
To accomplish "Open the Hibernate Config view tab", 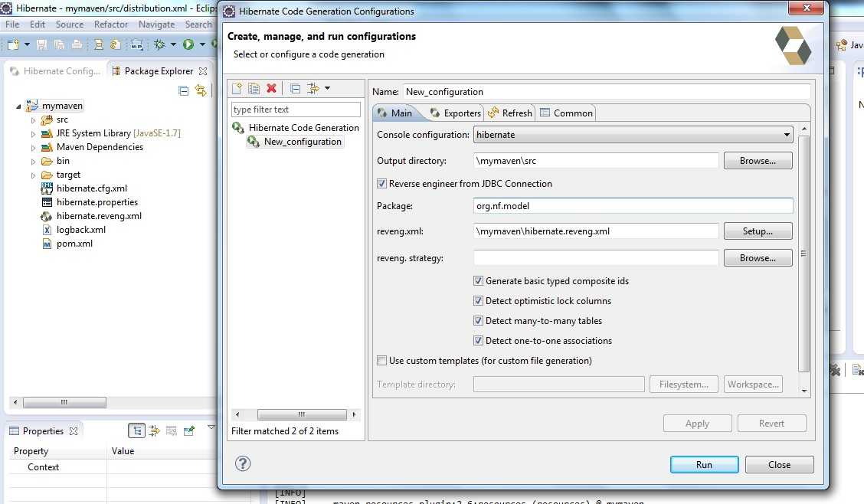I will [56, 71].
